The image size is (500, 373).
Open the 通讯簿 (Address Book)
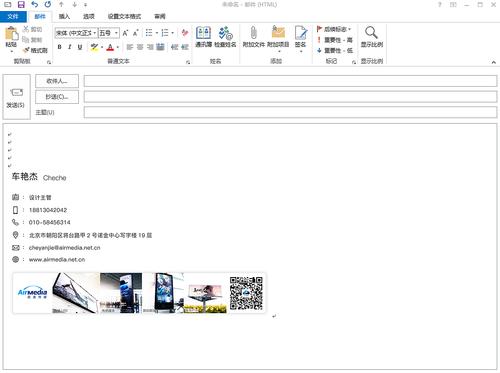point(203,37)
